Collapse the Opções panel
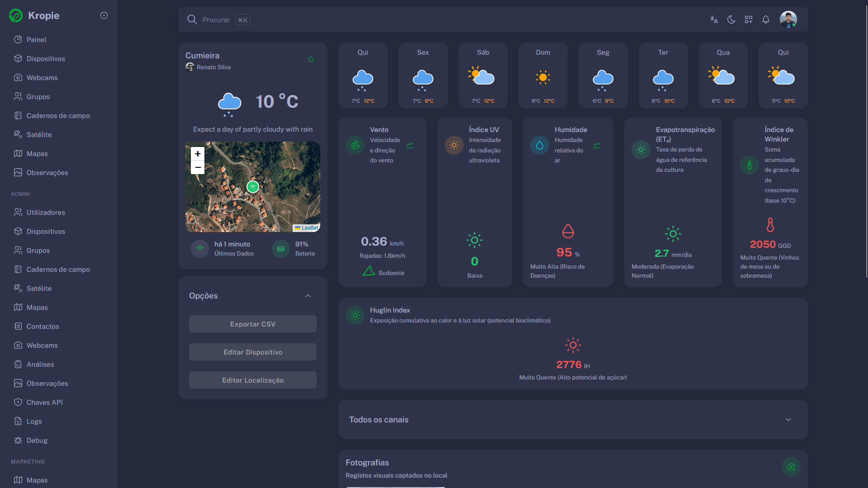The width and height of the screenshot is (868, 488). 308,296
